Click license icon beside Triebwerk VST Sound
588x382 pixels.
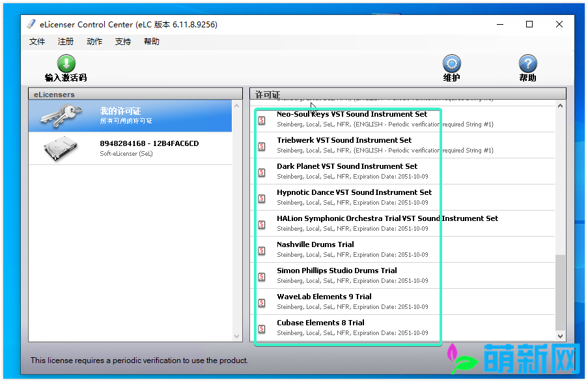click(x=262, y=146)
